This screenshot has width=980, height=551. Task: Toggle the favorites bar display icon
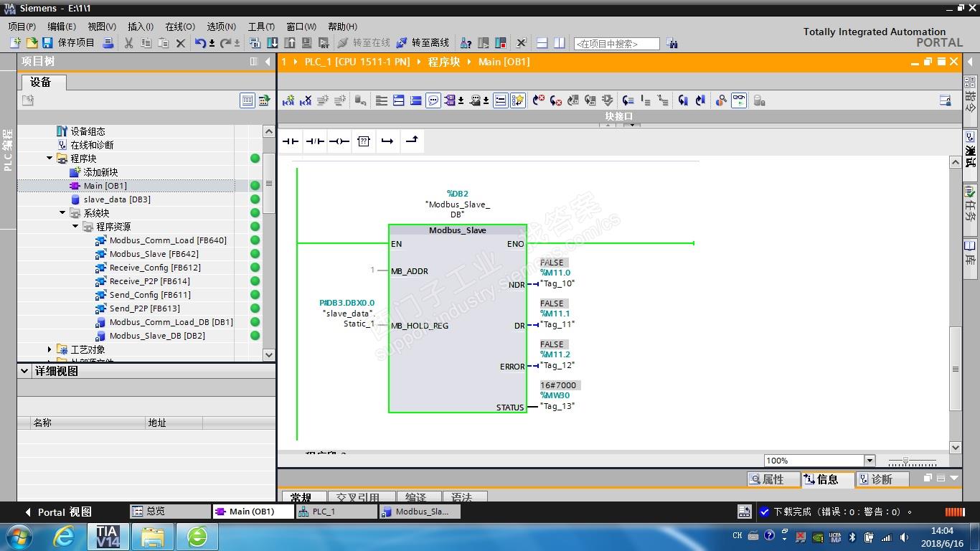pyautogui.click(x=518, y=100)
